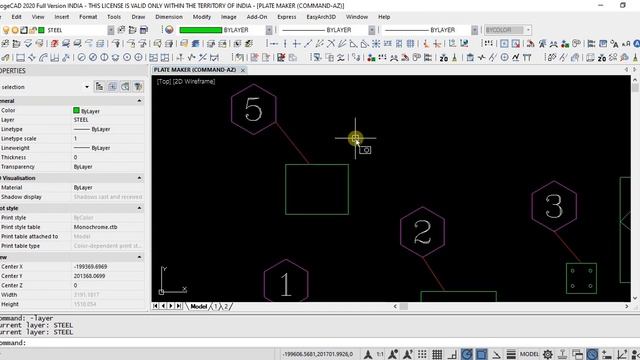This screenshot has width=640, height=360.
Task: Select the Arc draw tool icon
Action: click(43, 58)
